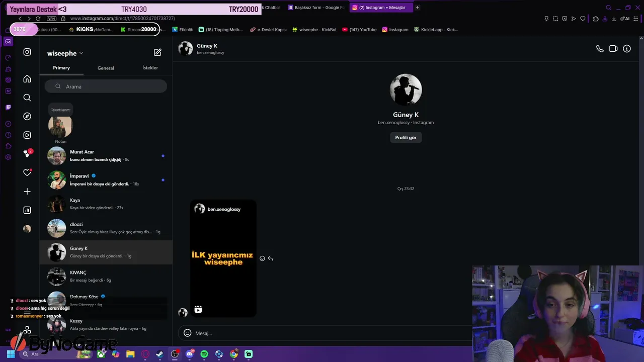Reload the page with refresh icon

click(x=38, y=19)
